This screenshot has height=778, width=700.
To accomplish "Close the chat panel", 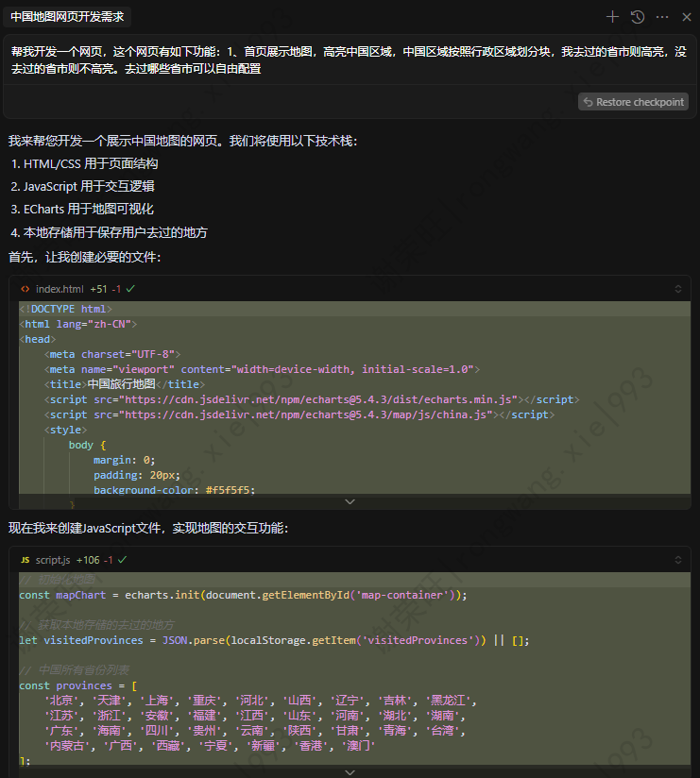I will 687,17.
